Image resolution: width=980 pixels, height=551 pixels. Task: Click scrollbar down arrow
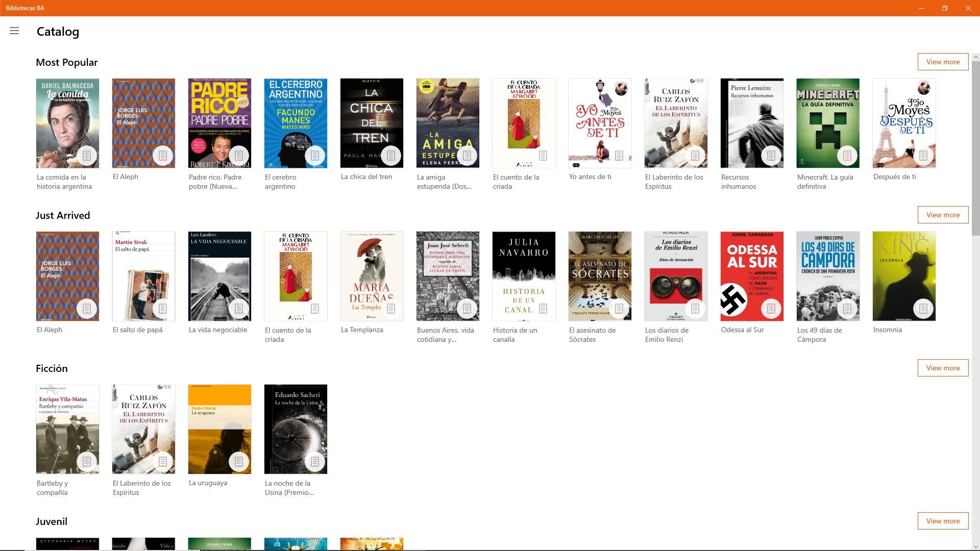976,547
